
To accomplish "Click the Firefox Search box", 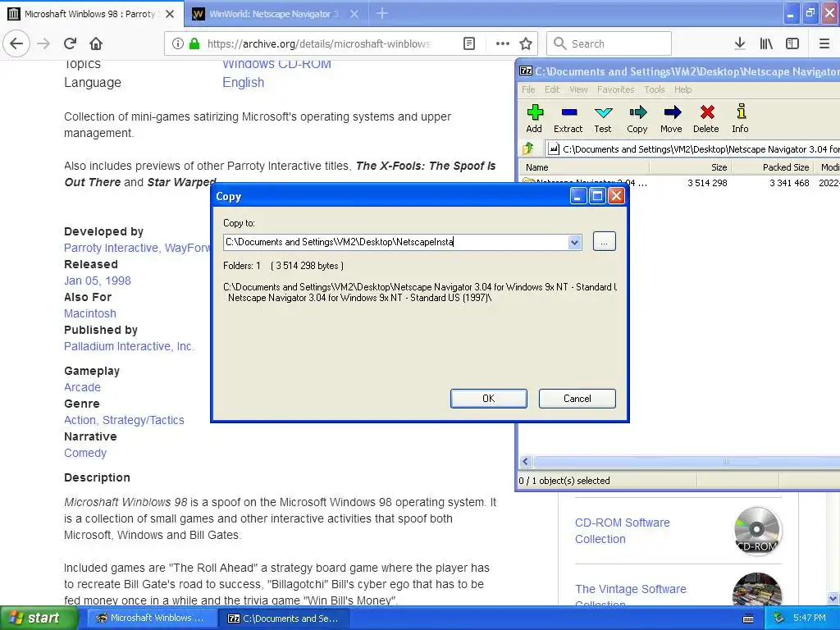I will [x=609, y=43].
